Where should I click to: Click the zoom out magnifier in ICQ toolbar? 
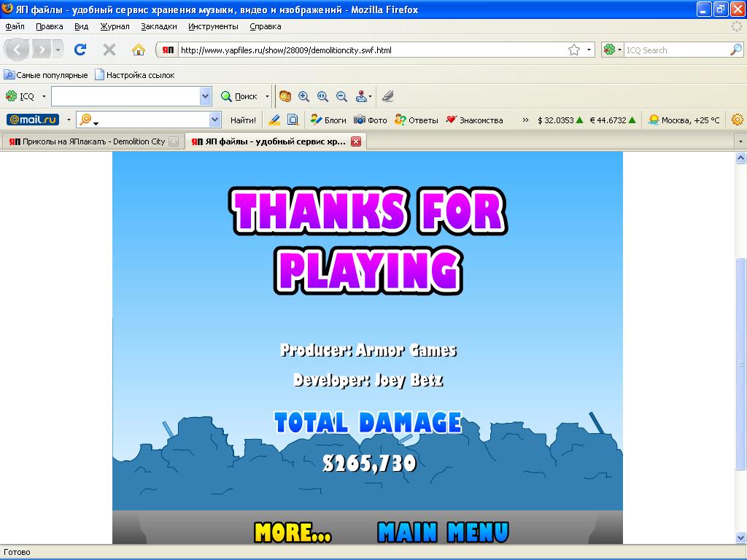[x=341, y=97]
